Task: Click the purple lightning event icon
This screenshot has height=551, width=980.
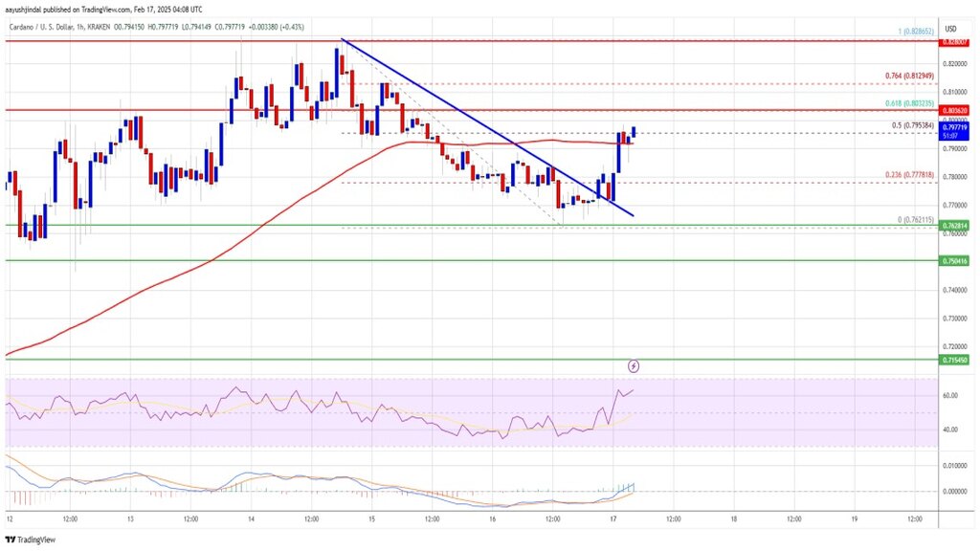Action: coord(634,366)
